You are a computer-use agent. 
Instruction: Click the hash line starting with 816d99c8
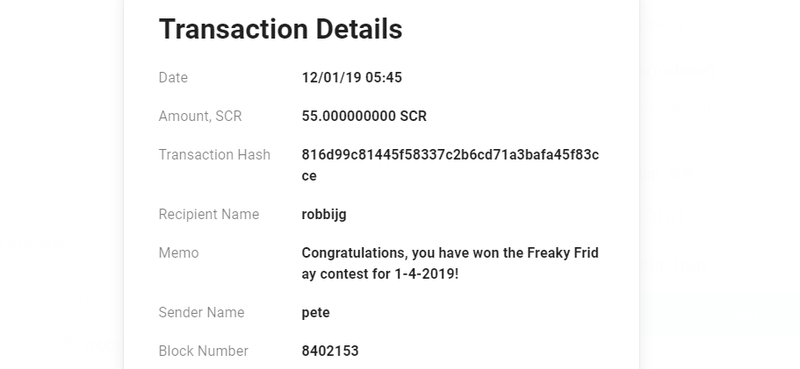coord(450,155)
